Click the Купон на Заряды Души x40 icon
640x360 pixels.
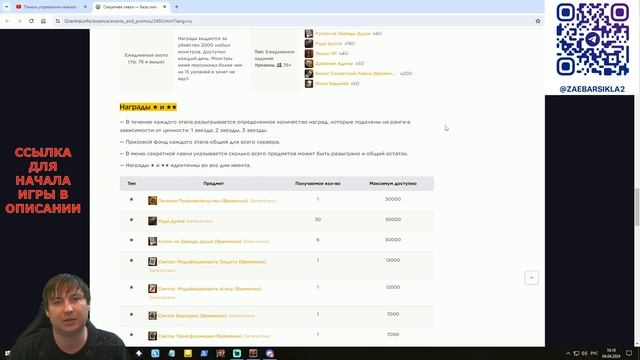click(309, 33)
